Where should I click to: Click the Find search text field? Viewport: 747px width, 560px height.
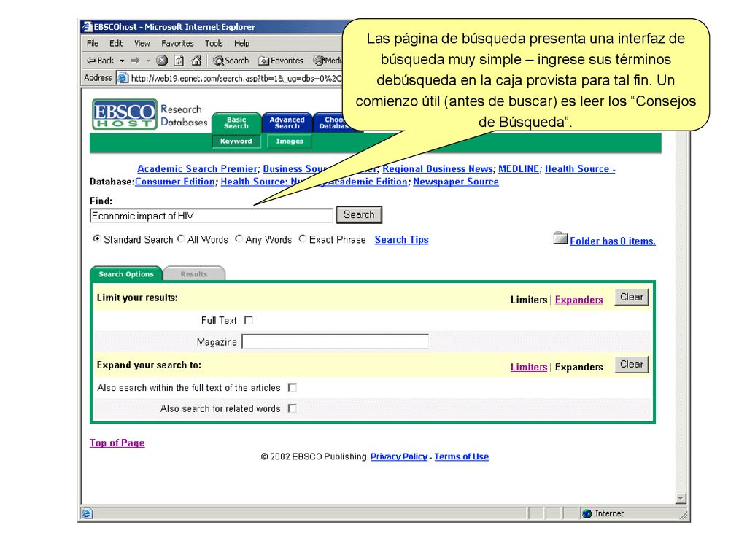click(x=211, y=216)
